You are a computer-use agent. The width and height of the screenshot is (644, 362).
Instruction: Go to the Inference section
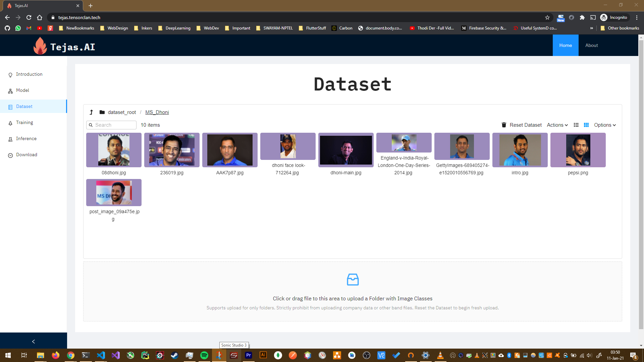(x=26, y=139)
